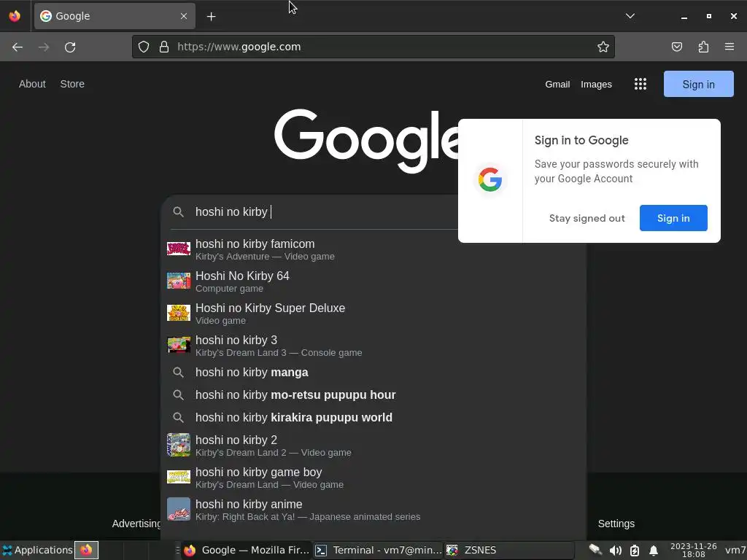
Task: Click the Firefox launcher icon in panel
Action: 86,550
